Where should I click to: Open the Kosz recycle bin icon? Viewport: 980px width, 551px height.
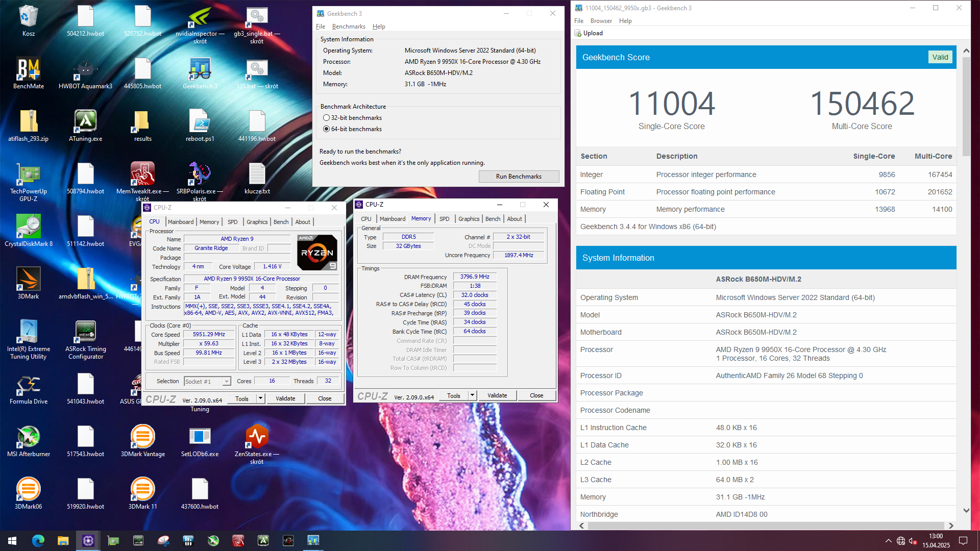click(x=28, y=20)
